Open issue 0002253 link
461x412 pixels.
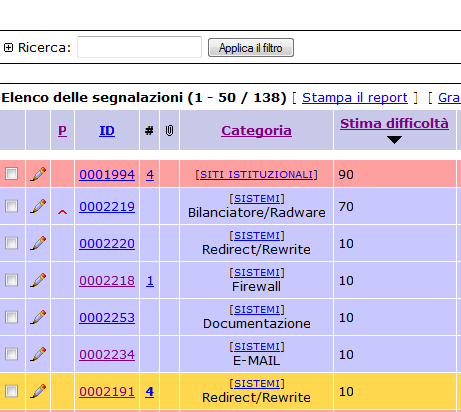click(107, 317)
